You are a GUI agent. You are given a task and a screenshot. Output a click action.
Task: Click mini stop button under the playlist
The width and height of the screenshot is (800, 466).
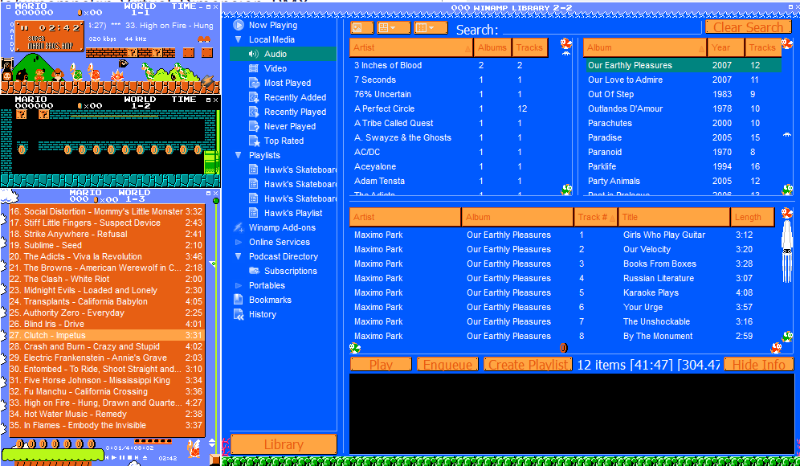[x=130, y=457]
